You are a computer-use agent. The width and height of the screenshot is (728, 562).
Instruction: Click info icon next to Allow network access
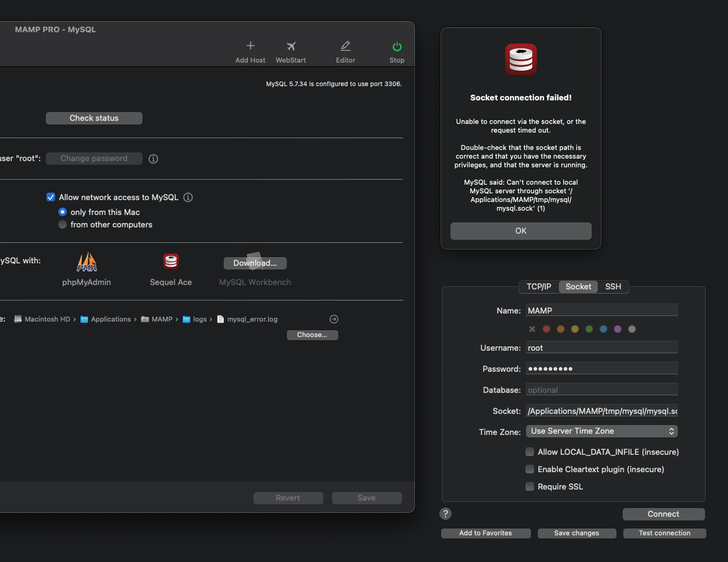[188, 198]
